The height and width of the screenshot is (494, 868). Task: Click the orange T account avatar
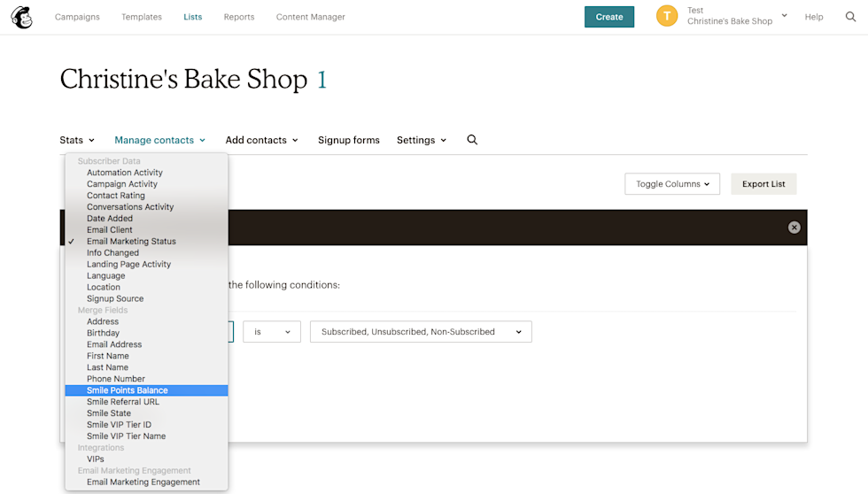click(x=666, y=16)
